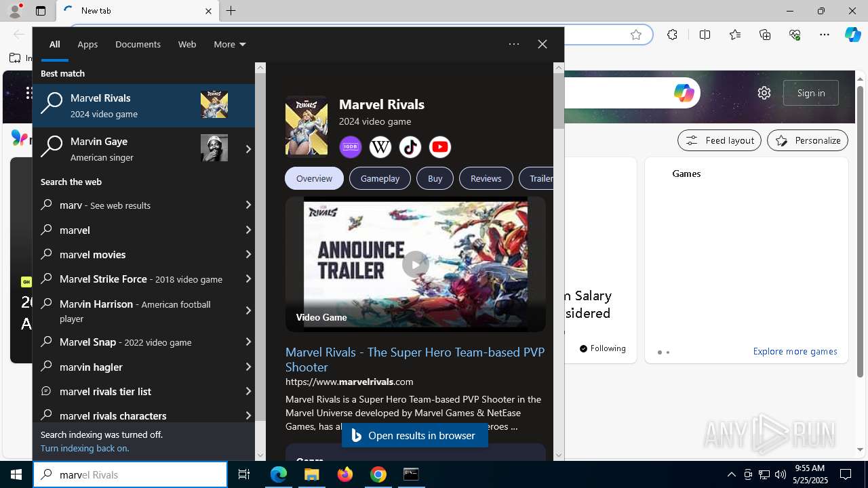The image size is (868, 488).
Task: Open Task View on the taskbar
Action: point(244,474)
